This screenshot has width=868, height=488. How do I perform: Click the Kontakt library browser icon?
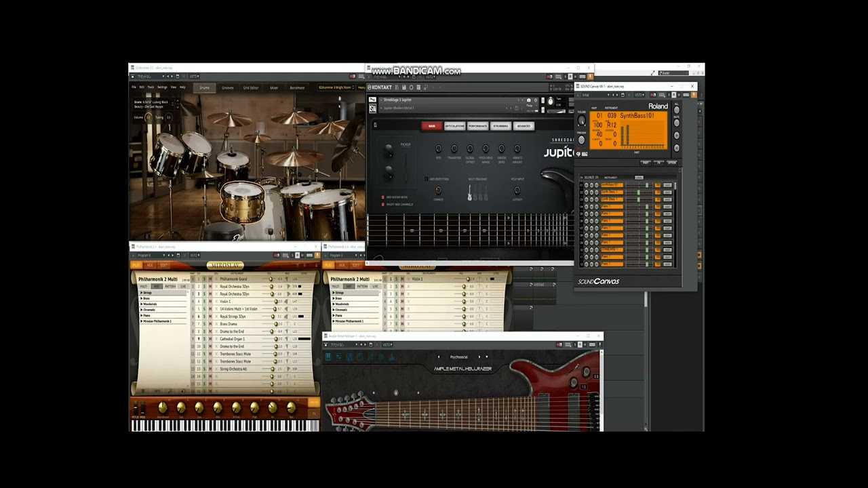pos(397,87)
